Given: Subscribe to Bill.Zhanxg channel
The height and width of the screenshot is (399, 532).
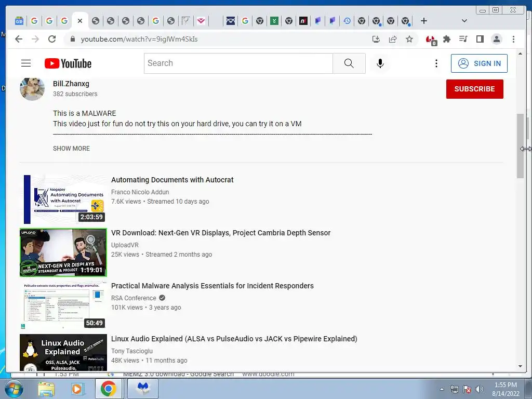Looking at the screenshot, I should pos(475,89).
